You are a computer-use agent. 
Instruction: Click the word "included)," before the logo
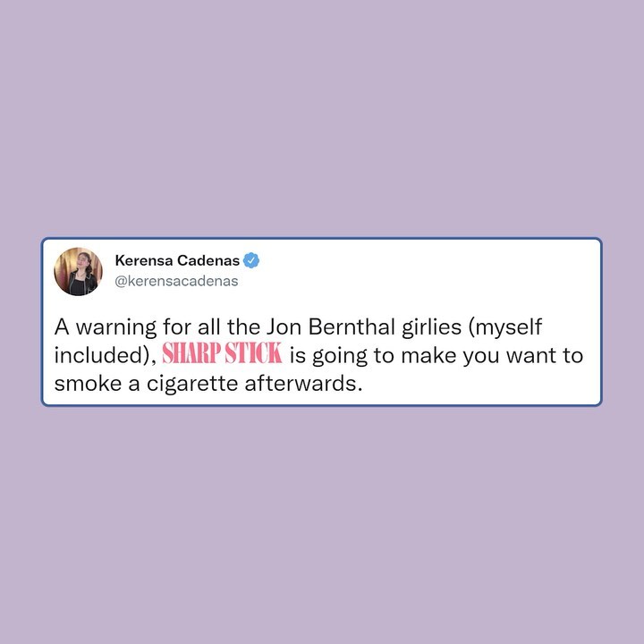[106, 355]
